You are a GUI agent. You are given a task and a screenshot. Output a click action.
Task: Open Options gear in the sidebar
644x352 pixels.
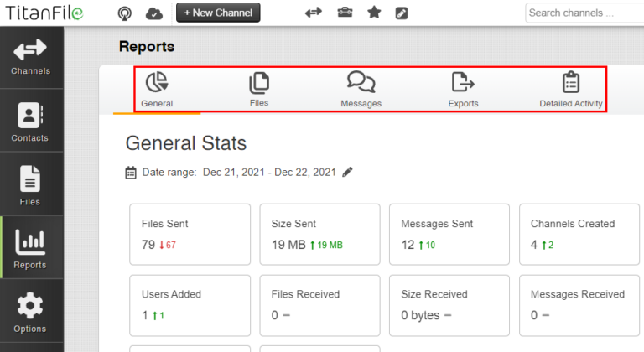click(30, 312)
